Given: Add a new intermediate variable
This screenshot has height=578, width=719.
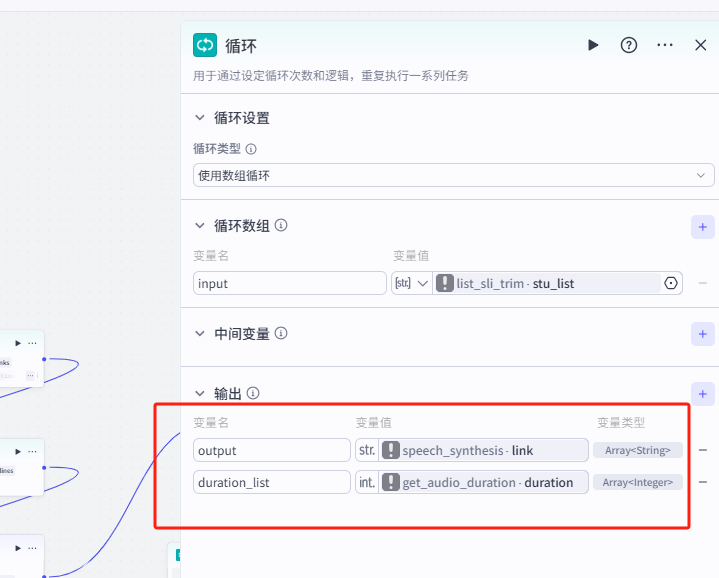Looking at the screenshot, I should coord(703,334).
